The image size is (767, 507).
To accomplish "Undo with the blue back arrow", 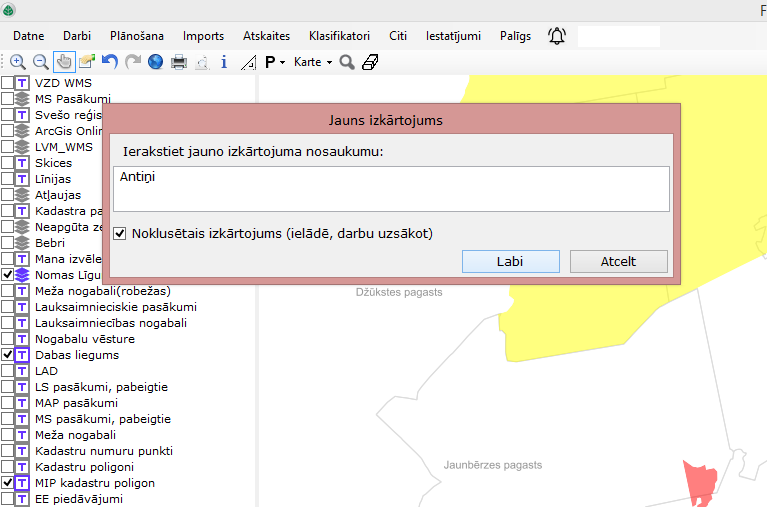I will tap(110, 62).
